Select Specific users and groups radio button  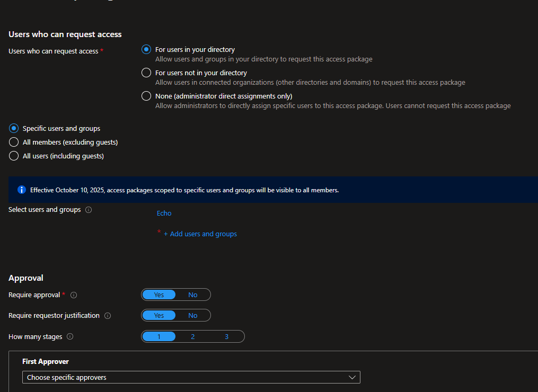pos(14,128)
